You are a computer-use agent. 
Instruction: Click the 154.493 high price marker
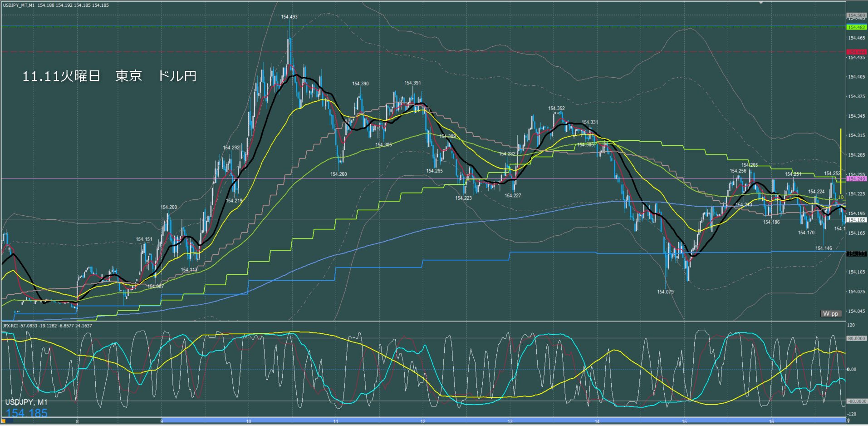(289, 17)
